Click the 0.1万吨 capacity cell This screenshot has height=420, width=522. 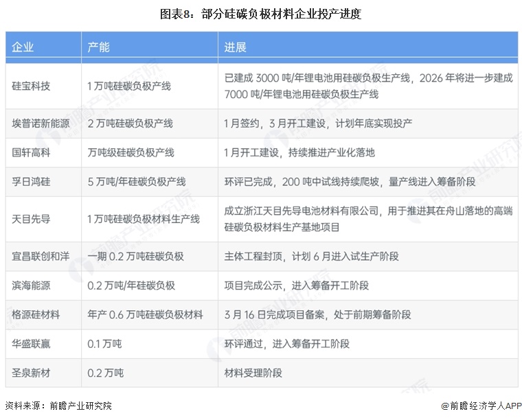click(150, 344)
